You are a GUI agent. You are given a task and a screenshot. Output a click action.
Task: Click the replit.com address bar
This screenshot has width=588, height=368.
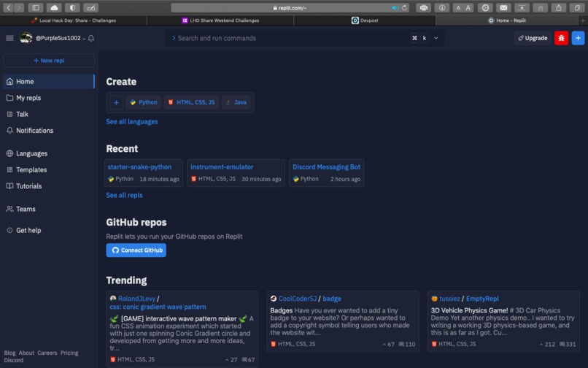point(290,8)
